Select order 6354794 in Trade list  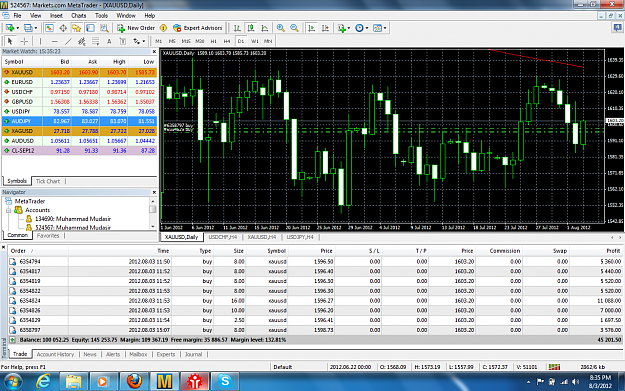[314, 261]
